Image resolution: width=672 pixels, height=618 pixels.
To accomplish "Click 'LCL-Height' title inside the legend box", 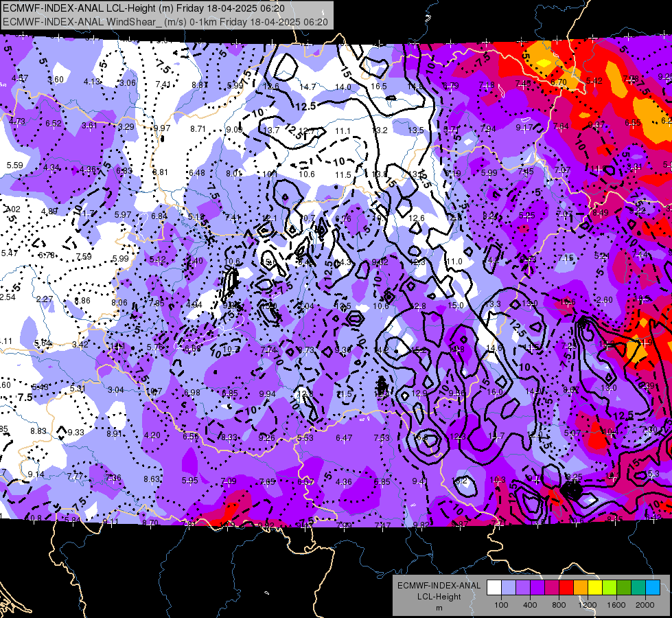I will point(439,597).
